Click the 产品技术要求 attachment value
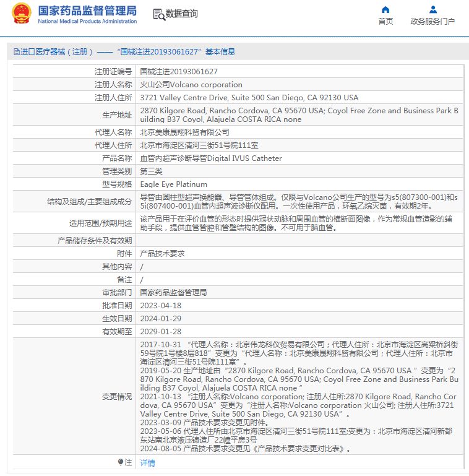The width and height of the screenshot is (469, 476). [x=162, y=254]
